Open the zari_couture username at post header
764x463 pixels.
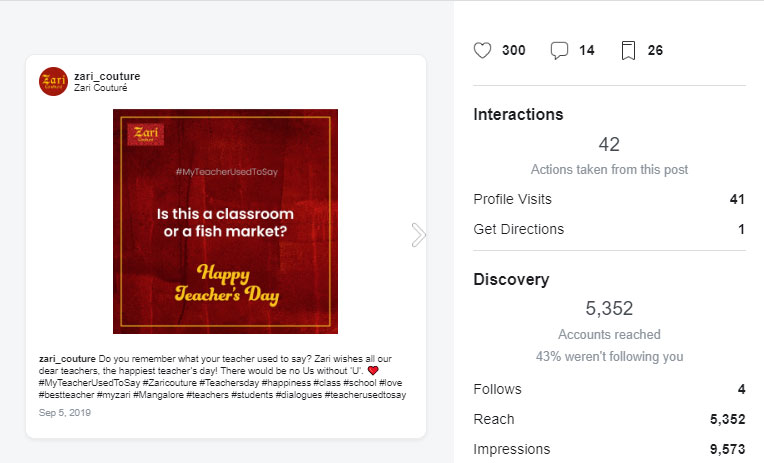coord(107,76)
